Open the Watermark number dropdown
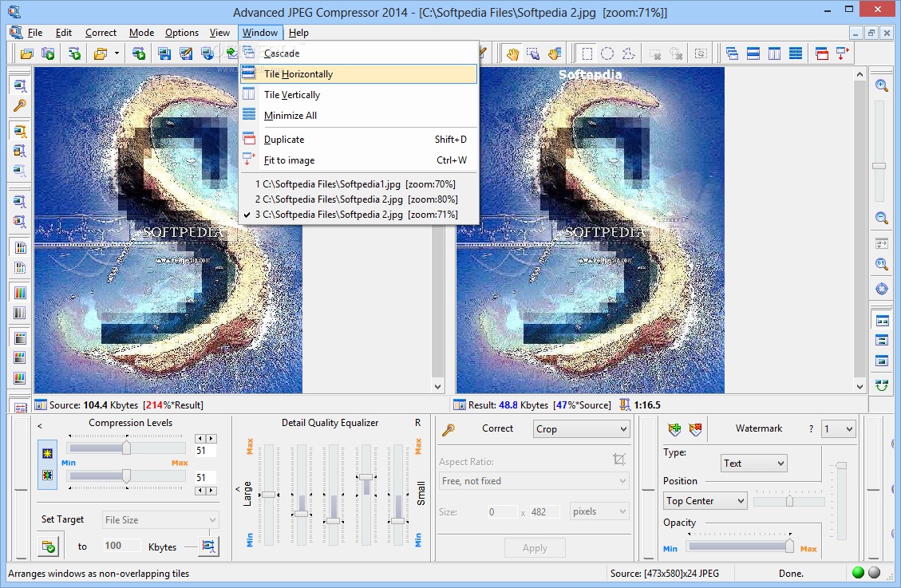The width and height of the screenshot is (901, 588). coord(839,429)
